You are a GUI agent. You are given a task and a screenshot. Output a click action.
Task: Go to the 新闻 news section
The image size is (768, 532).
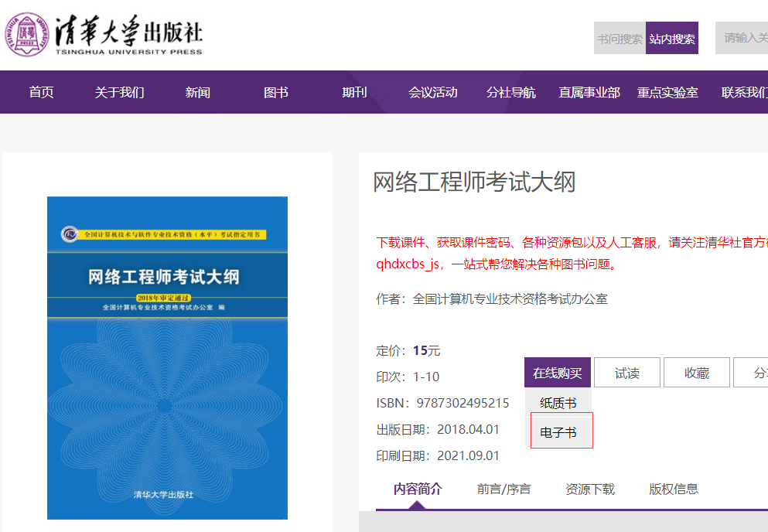point(198,93)
